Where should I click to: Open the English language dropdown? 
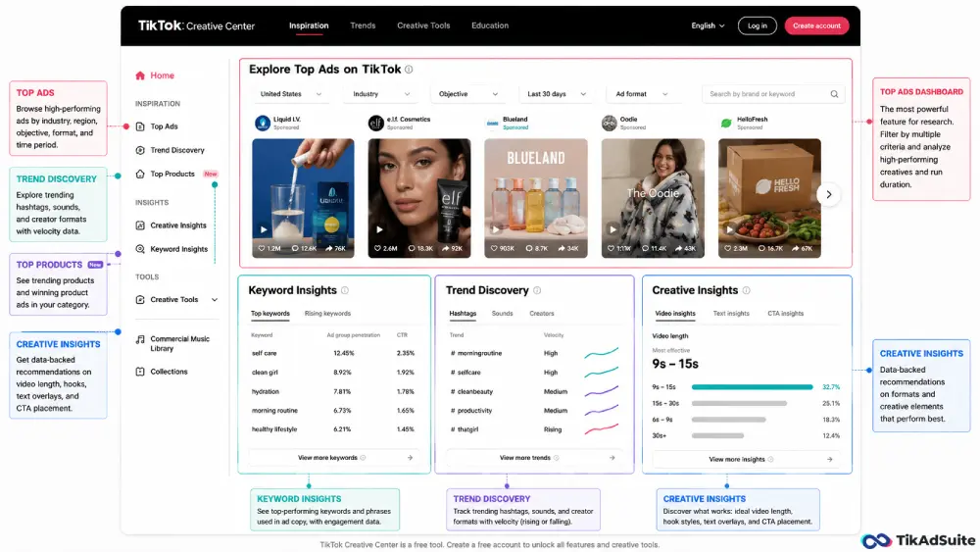click(708, 25)
